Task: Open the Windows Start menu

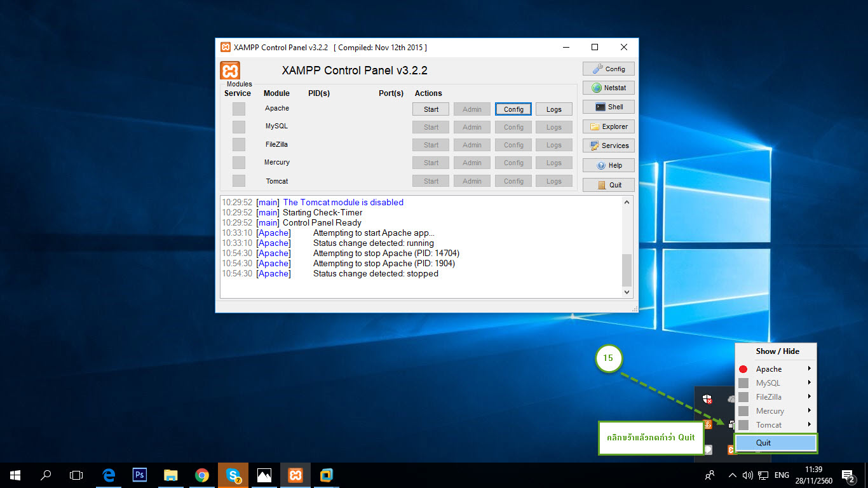Action: click(15, 475)
